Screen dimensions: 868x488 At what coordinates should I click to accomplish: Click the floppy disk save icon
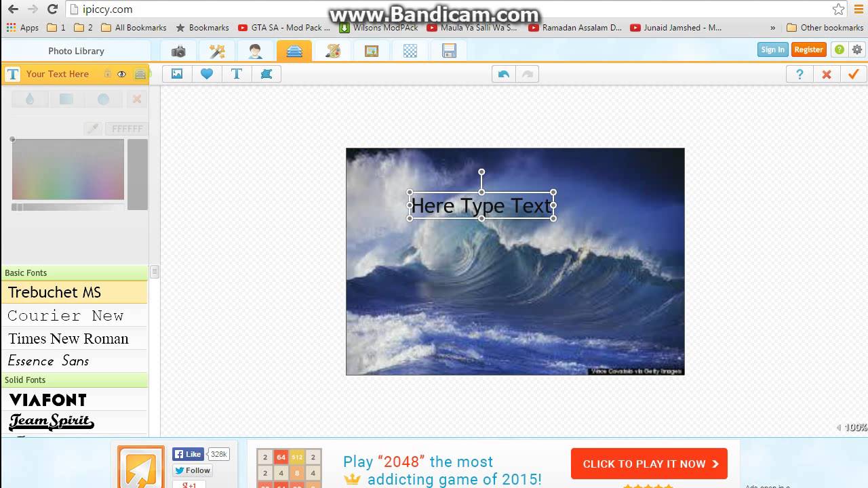[x=449, y=51]
